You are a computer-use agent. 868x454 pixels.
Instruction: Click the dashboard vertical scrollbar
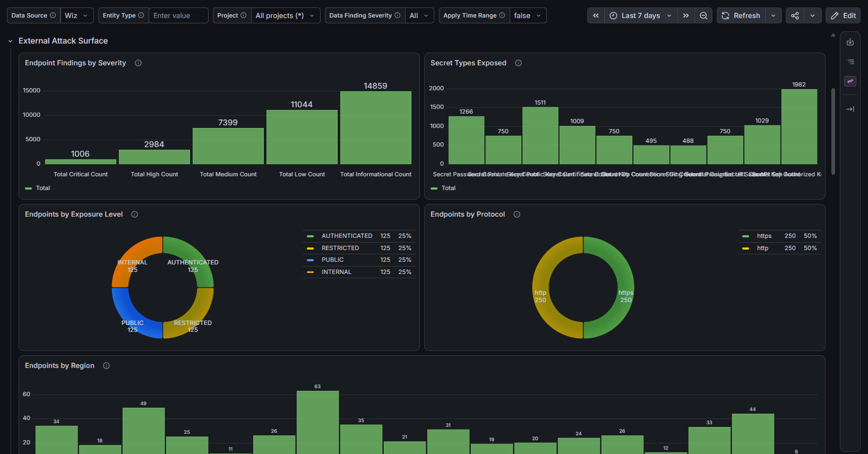(x=833, y=131)
